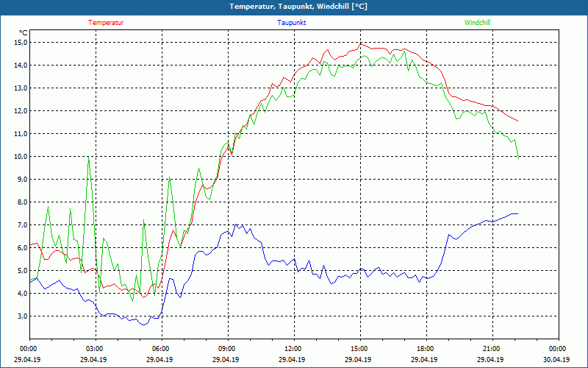Click the 6,0 y-axis value
Image resolution: width=588 pixels, height=368 pixels.
[23, 248]
